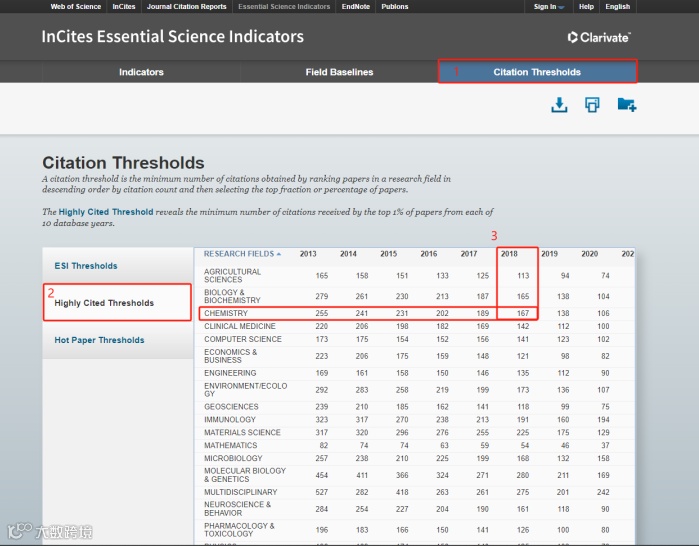Open the Citation Thresholds tab
Image resolution: width=699 pixels, height=546 pixels.
click(537, 72)
